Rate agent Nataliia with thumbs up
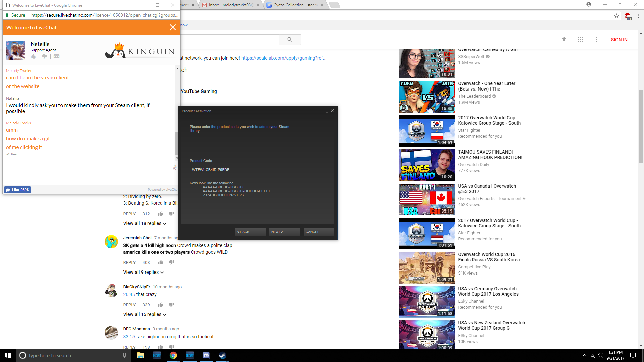The width and height of the screenshot is (644, 362). click(33, 56)
